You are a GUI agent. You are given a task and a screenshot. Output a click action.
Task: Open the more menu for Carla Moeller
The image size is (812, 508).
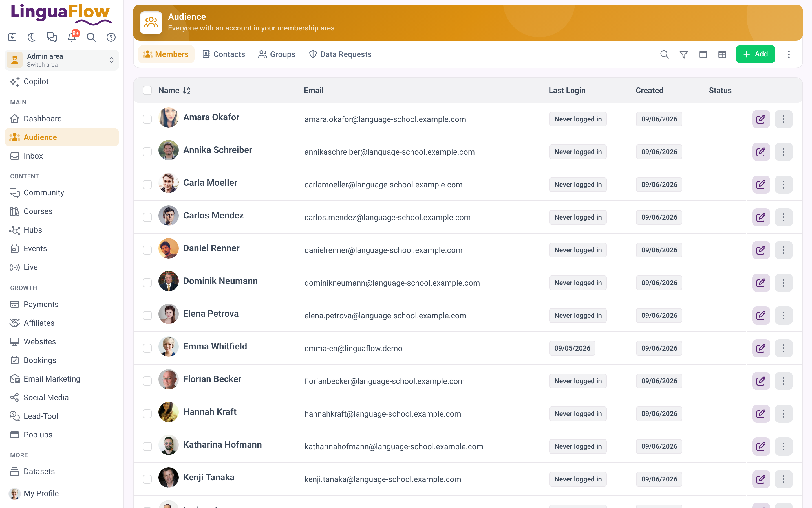coord(784,185)
